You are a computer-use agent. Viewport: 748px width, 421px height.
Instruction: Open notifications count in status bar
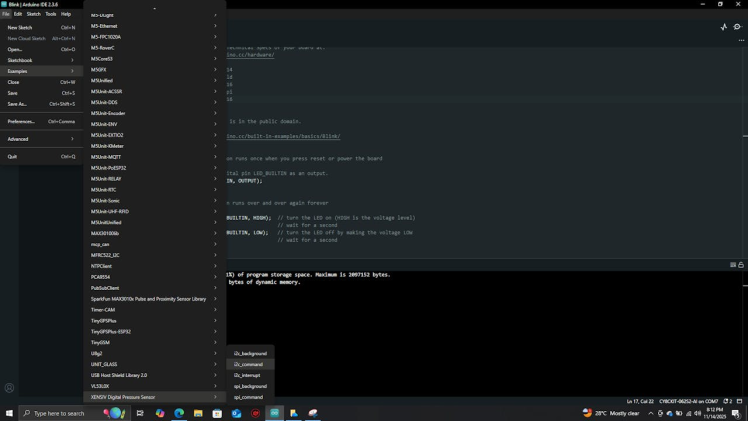point(727,401)
